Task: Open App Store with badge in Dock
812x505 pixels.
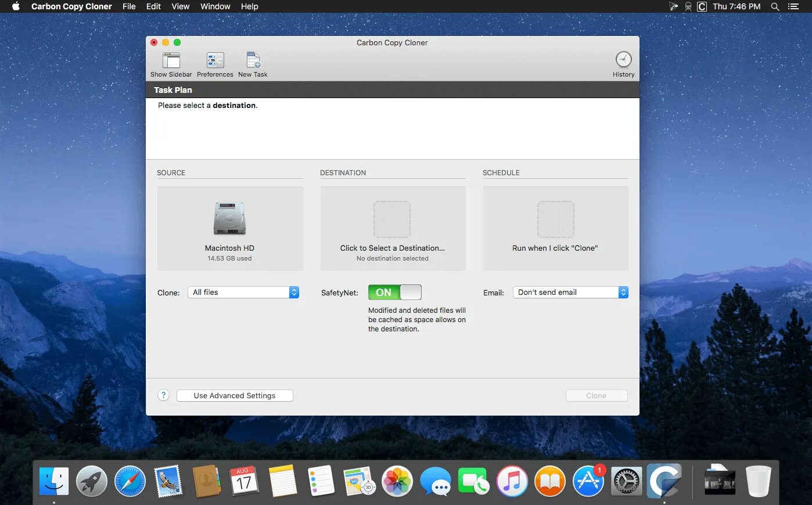Action: tap(588, 481)
